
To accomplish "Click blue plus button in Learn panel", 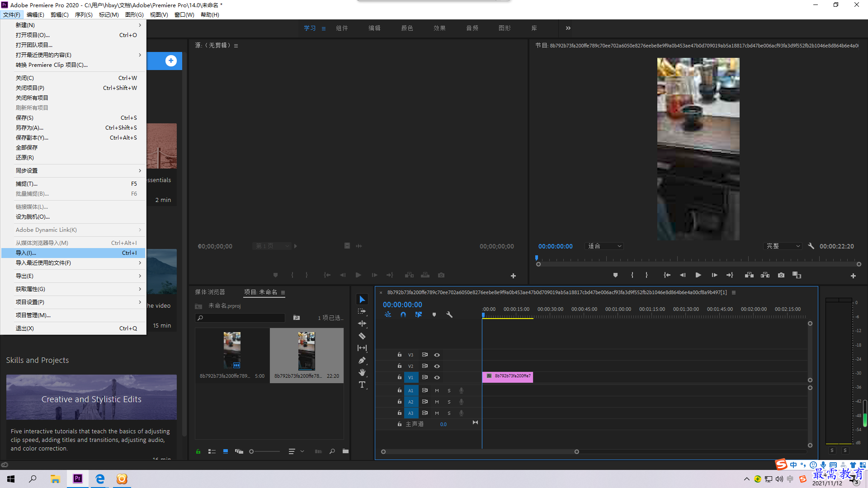I will [171, 61].
